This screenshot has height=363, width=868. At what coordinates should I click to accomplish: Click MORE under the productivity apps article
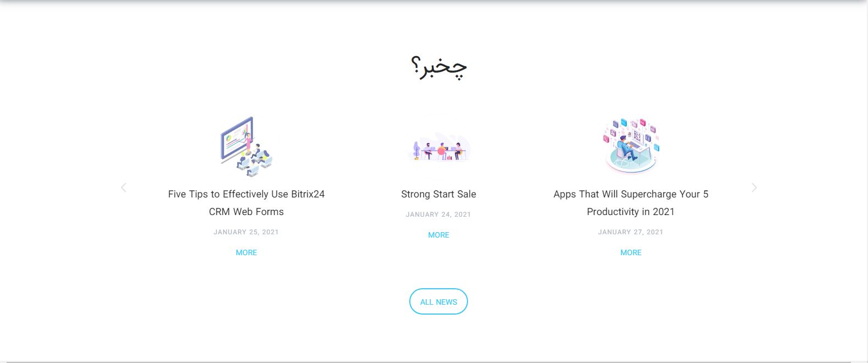point(631,252)
